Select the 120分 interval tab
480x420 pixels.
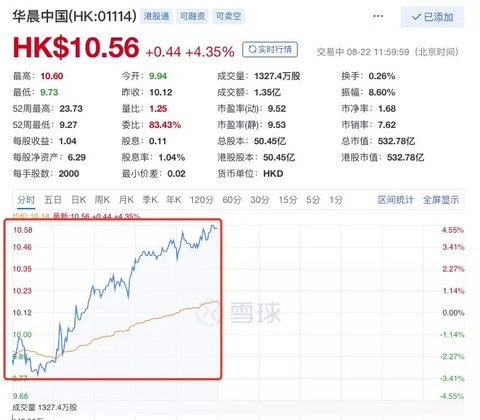tap(202, 200)
